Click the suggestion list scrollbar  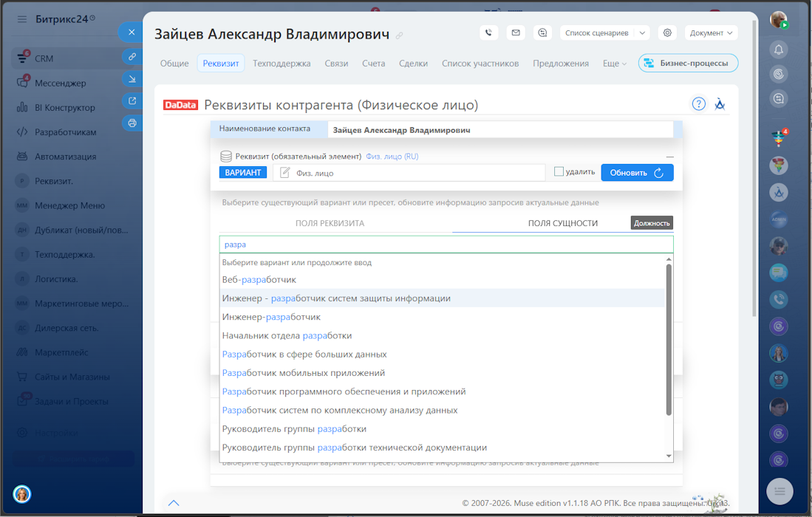669,340
